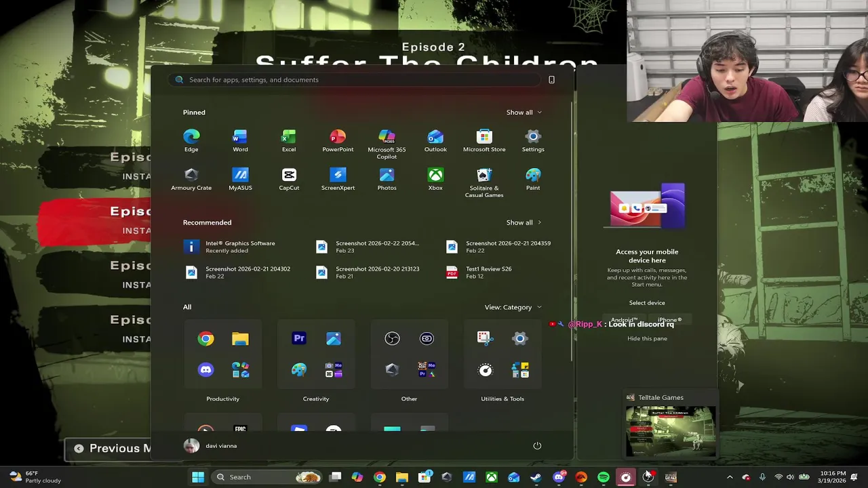Show hidden system tray icons chevron

(x=730, y=477)
